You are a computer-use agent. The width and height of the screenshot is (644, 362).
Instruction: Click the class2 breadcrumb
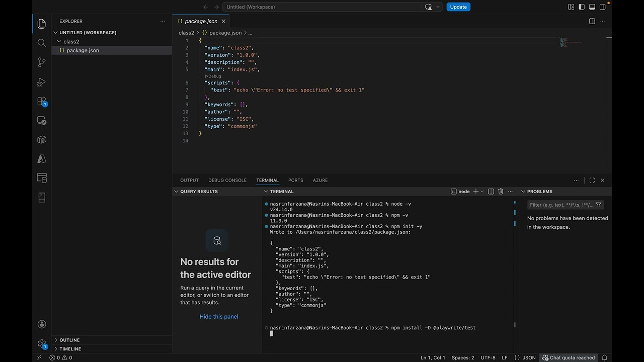pos(186,33)
